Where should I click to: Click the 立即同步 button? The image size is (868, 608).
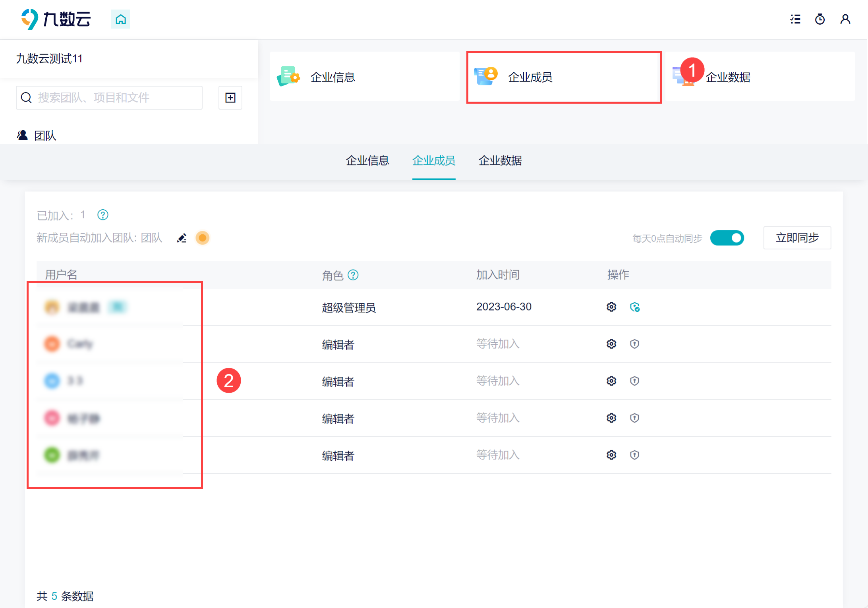pyautogui.click(x=797, y=238)
